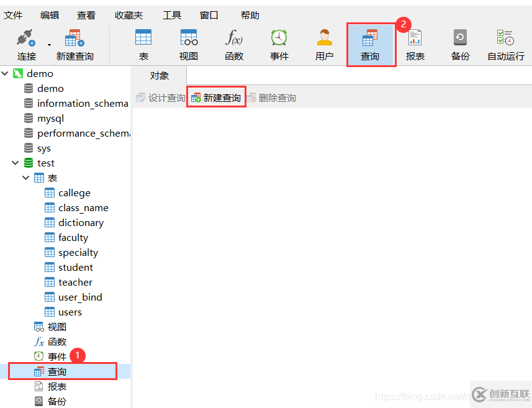Collapse the 表 tables node
Screen dimensions: 532x408
(x=26, y=178)
